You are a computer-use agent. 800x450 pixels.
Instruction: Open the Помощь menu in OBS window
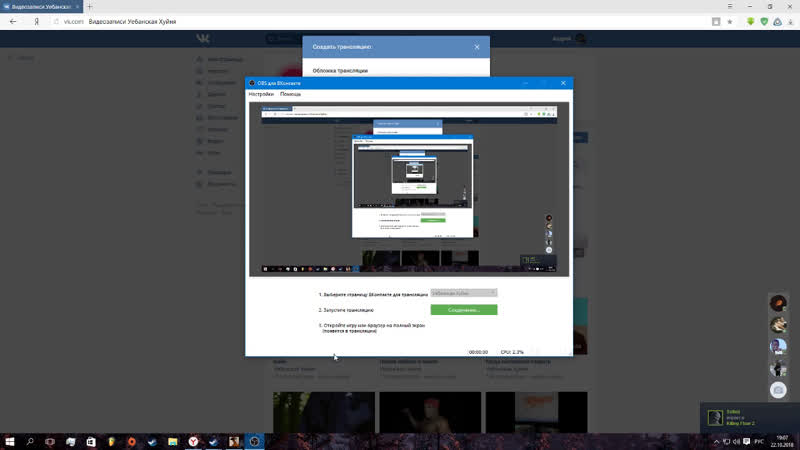click(290, 94)
